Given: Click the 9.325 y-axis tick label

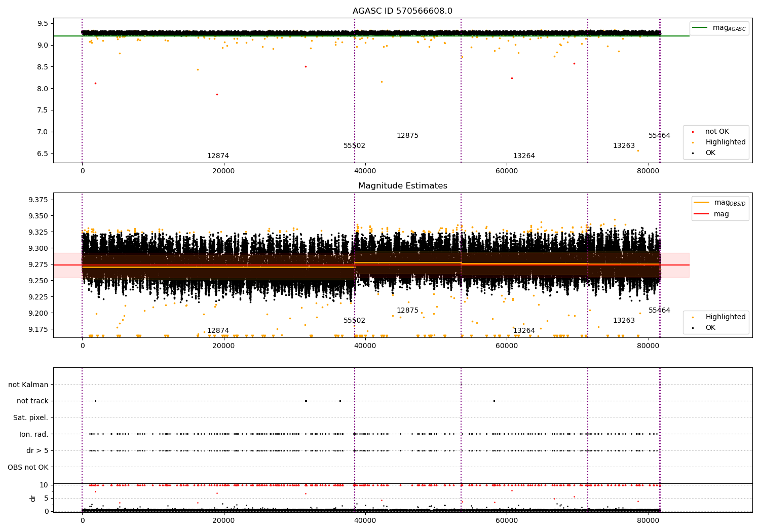Looking at the screenshot, I should pyautogui.click(x=39, y=232).
